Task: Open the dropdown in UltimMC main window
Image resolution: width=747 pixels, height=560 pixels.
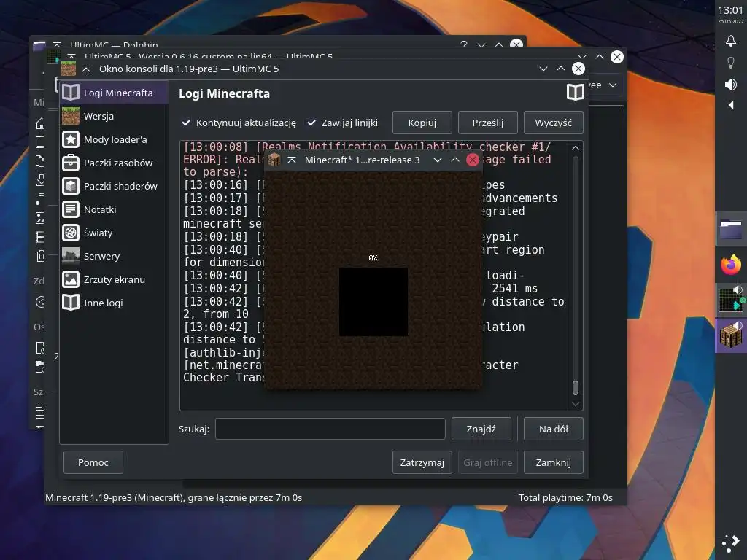Action: click(x=613, y=85)
